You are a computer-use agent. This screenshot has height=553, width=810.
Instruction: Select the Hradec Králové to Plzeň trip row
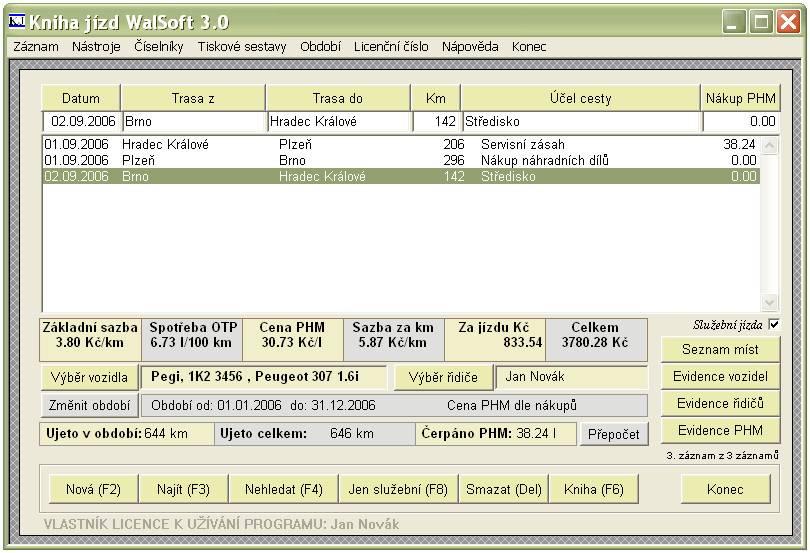[401, 144]
